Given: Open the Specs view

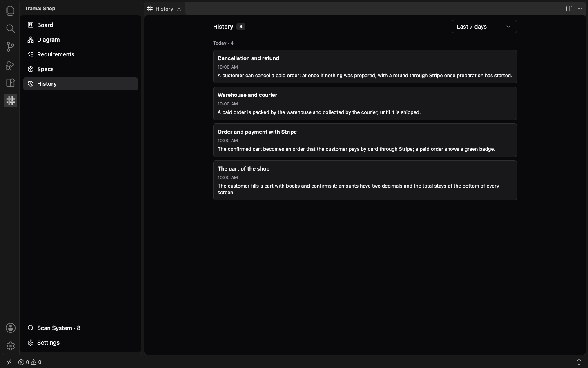Looking at the screenshot, I should pos(81,69).
